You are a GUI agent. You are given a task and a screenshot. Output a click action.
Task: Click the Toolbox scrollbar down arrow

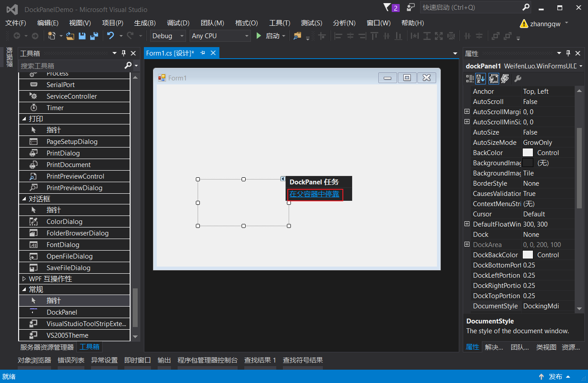point(135,337)
